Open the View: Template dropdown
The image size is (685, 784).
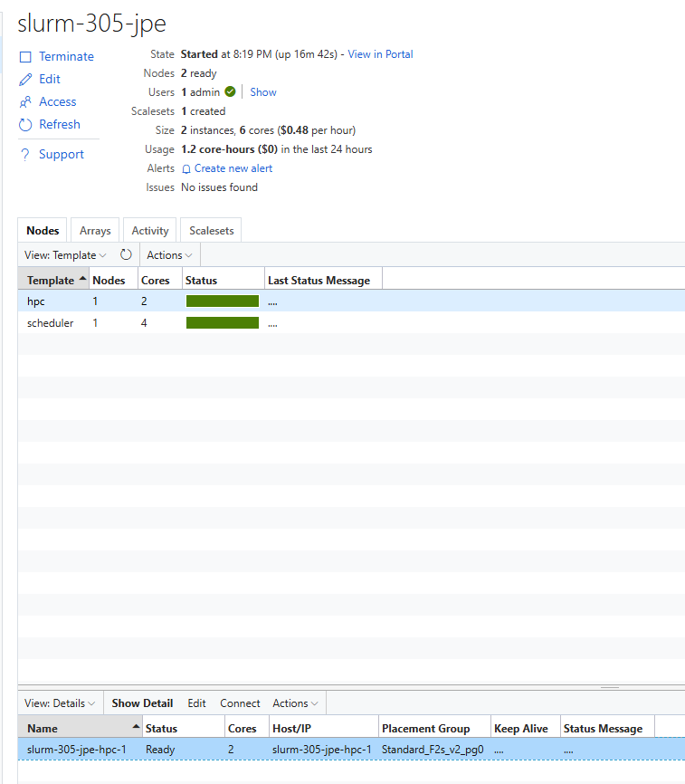(65, 255)
